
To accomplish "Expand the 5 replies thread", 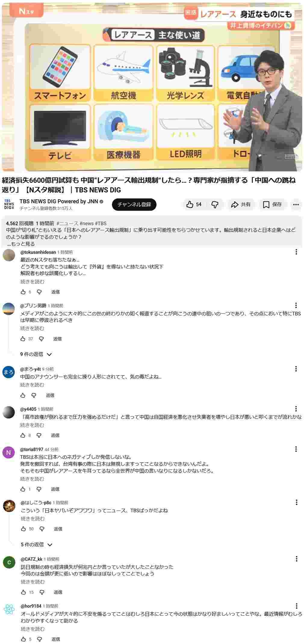I will [36, 545].
